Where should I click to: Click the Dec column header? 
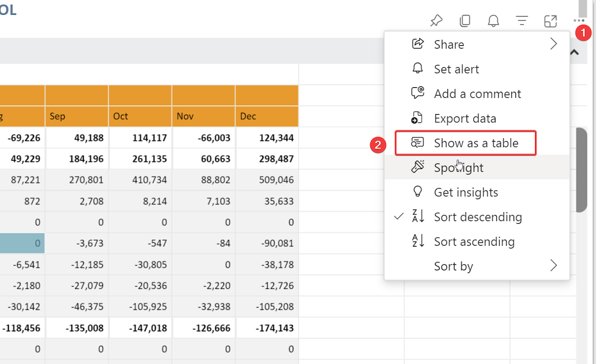click(267, 116)
